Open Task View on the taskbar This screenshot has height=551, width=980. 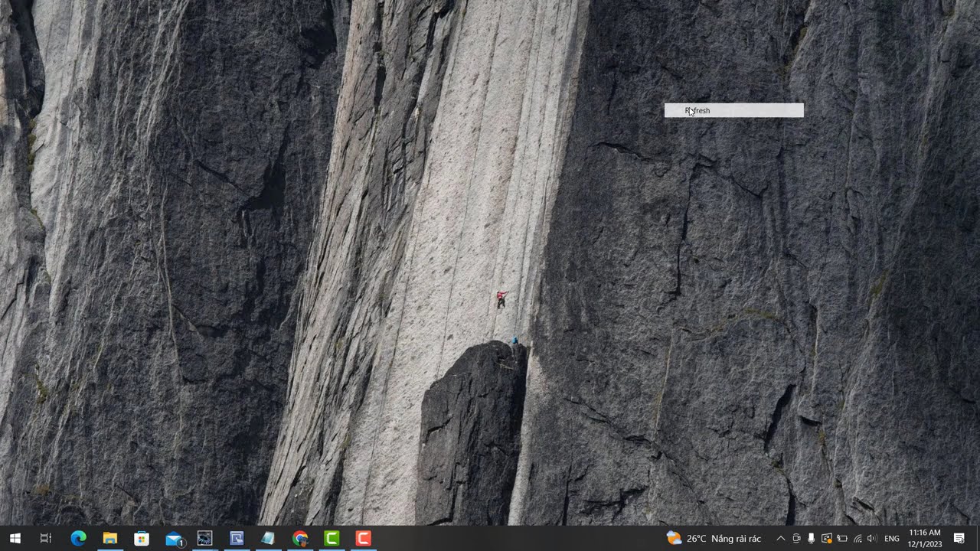(x=46, y=539)
